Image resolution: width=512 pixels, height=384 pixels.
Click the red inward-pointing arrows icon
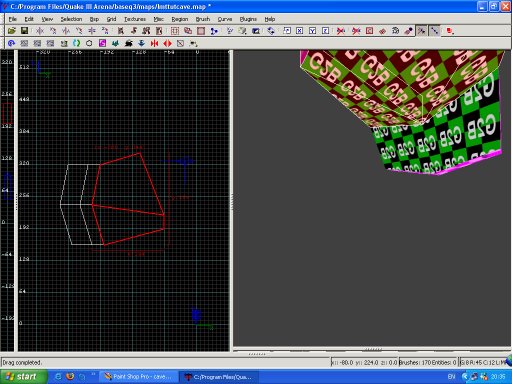point(154,43)
